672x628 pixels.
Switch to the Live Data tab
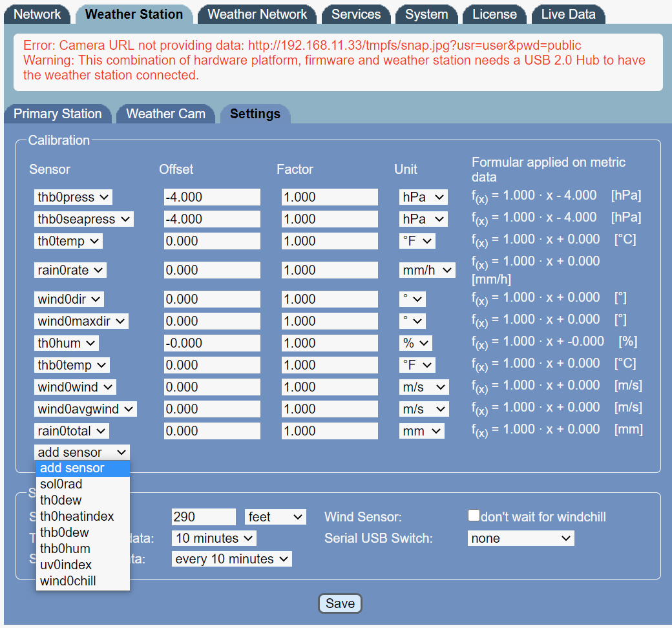coord(568,14)
